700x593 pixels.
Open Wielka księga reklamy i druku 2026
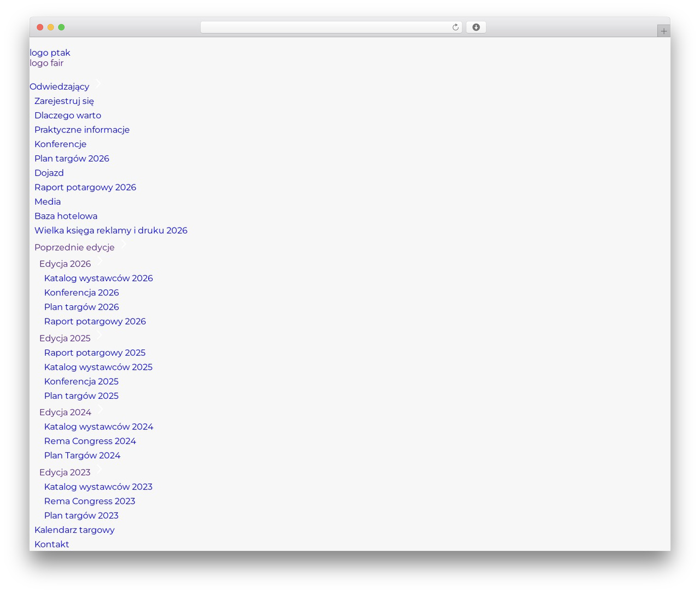coord(111,230)
